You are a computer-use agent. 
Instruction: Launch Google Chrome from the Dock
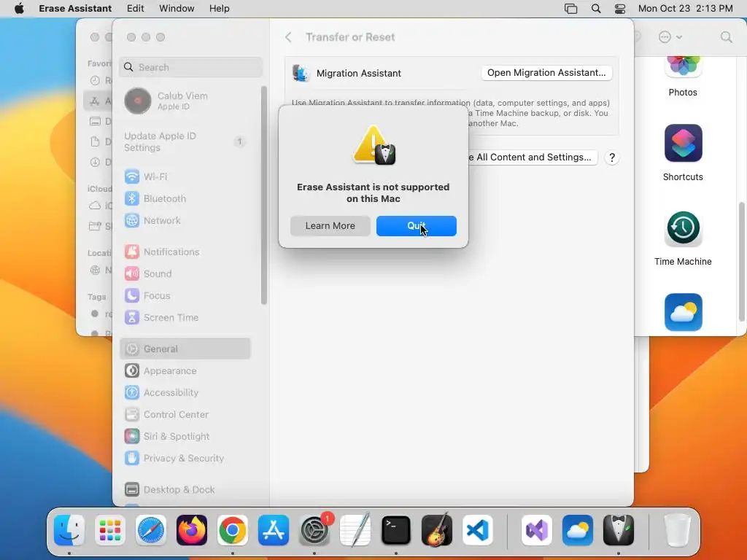(x=233, y=530)
